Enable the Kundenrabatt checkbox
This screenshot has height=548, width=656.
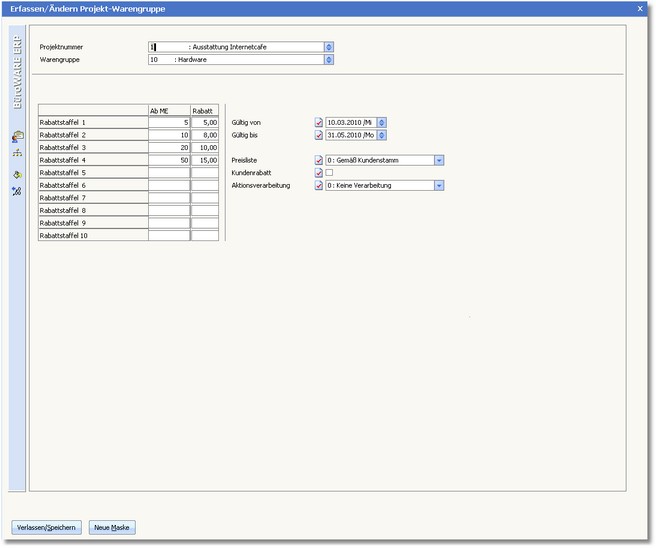[330, 173]
